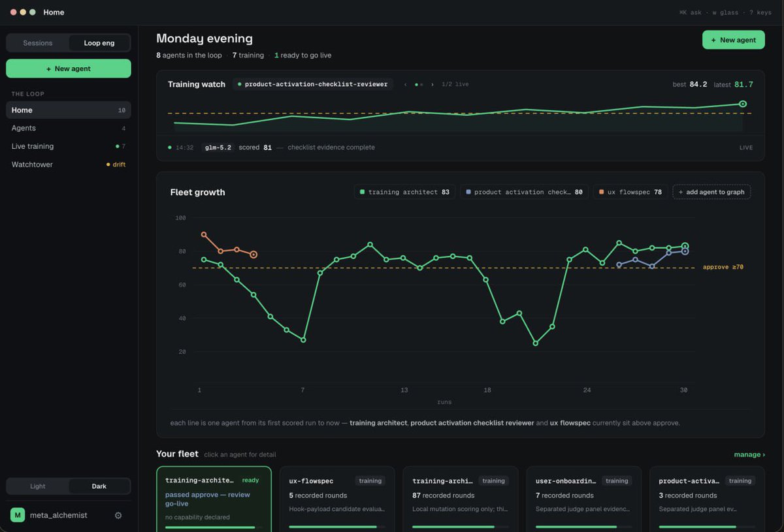Screen dimensions: 784x532
Task: Click the top-right New agent button
Action: pos(733,40)
